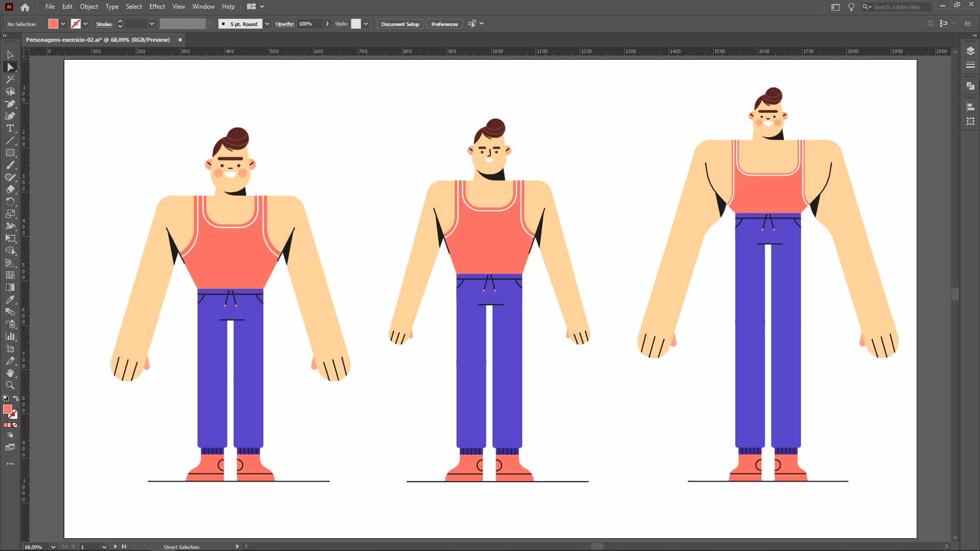Screen dimensions: 980x551
Task: Select the Magic Wand tool
Action: [x=10, y=79]
